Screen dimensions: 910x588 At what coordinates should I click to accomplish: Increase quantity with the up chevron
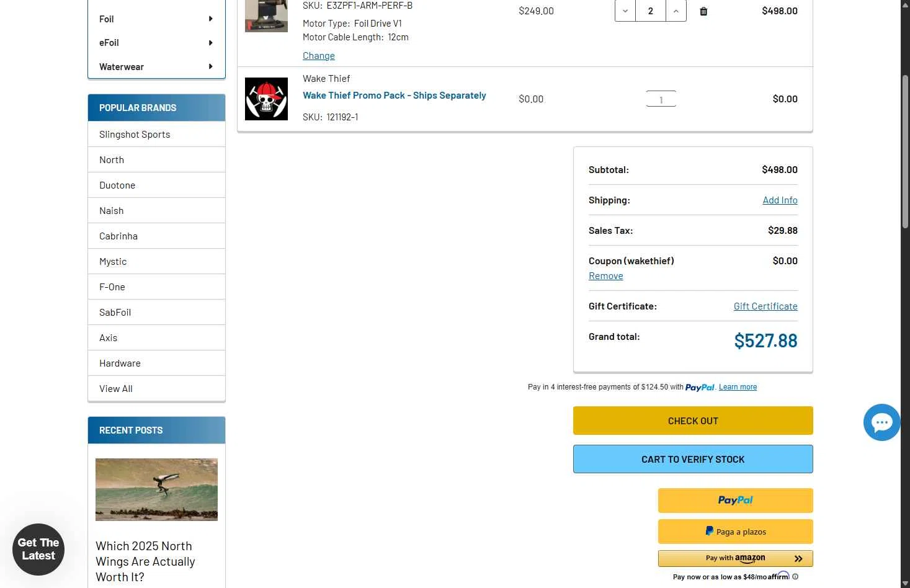click(x=676, y=11)
